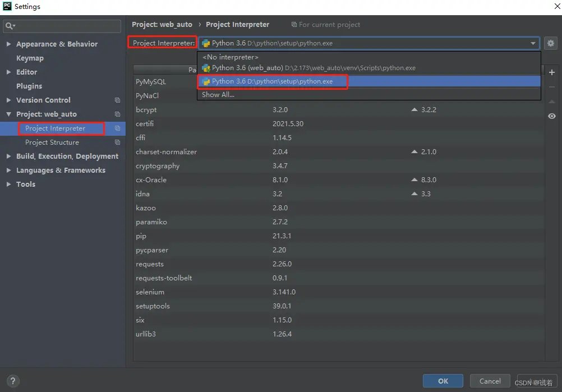Click the upgrade arrow icon in package toolbar
Image resolution: width=562 pixels, height=392 pixels.
point(552,101)
